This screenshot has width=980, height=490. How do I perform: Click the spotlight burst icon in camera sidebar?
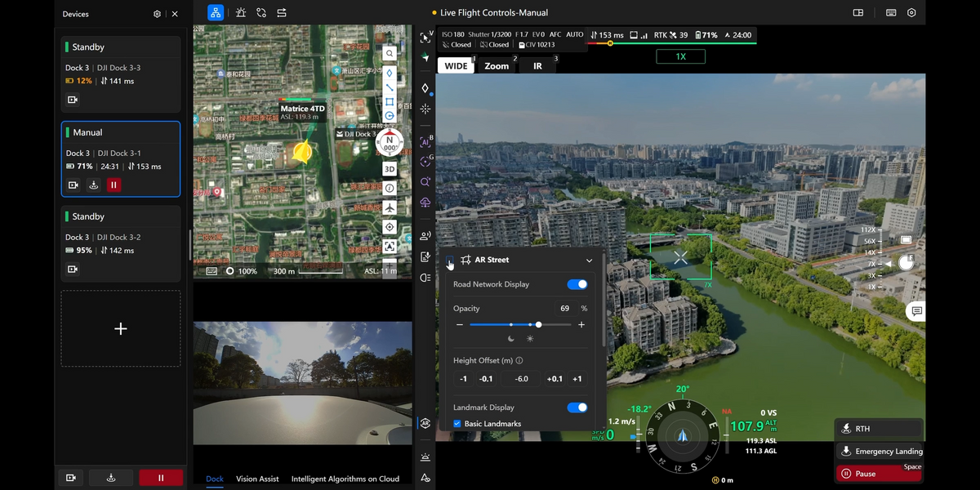tap(425, 109)
